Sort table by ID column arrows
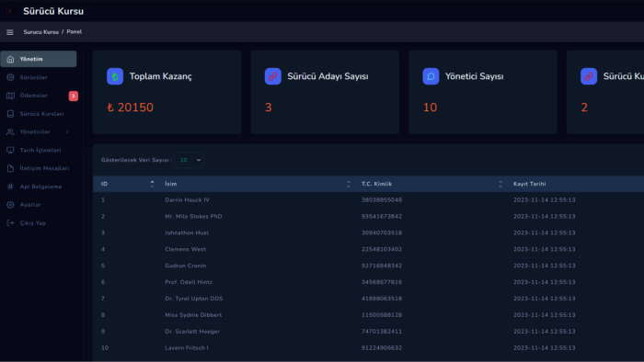The width and height of the screenshot is (644, 362). tap(152, 184)
